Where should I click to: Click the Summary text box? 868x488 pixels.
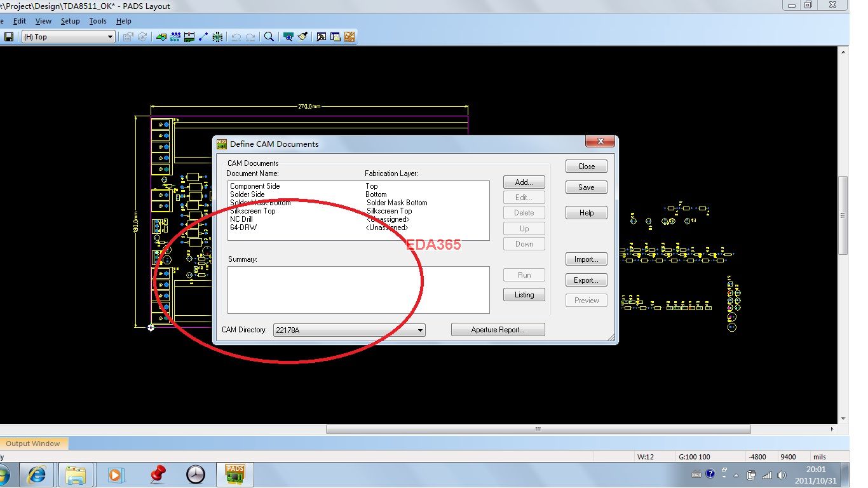click(358, 290)
